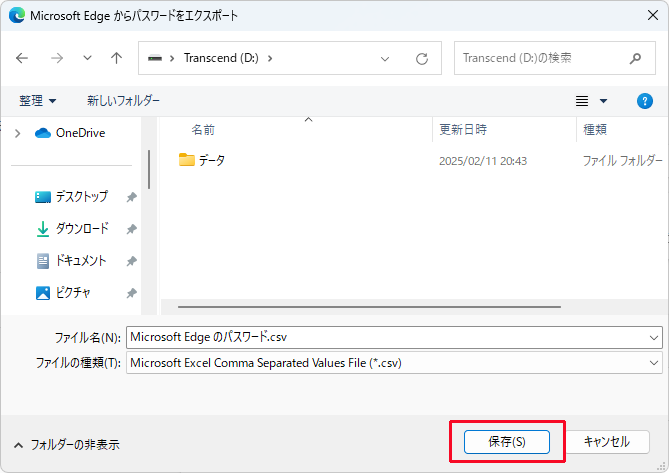Collapse folders with フォルダーの非表示
Screen dimensions: 670x476
point(67,444)
